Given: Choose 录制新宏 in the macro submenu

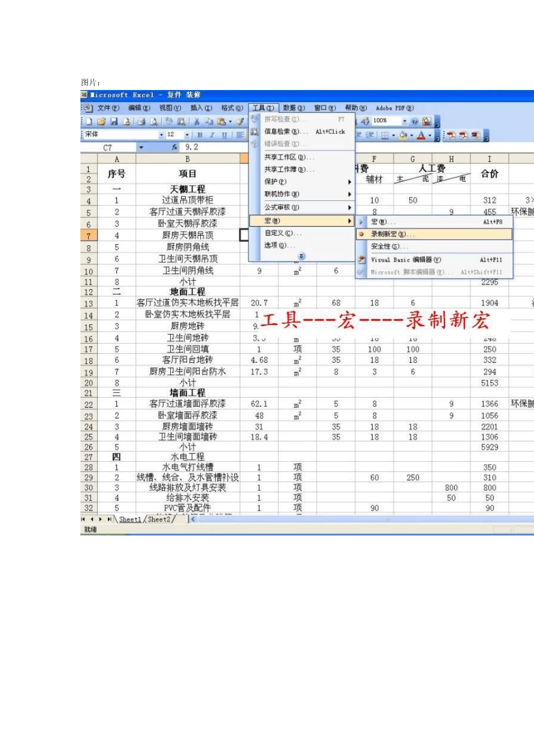Looking at the screenshot, I should coord(434,234).
